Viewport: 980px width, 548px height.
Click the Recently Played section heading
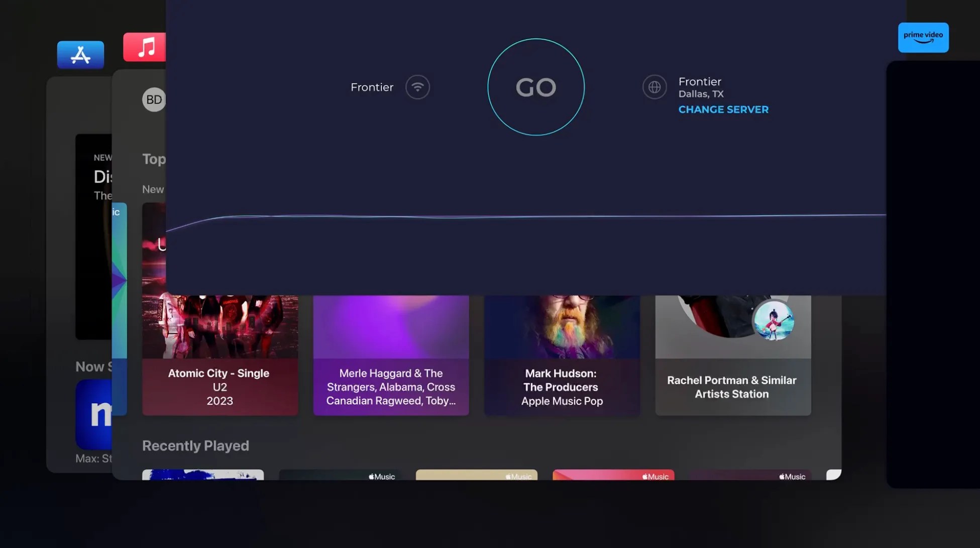tap(196, 445)
